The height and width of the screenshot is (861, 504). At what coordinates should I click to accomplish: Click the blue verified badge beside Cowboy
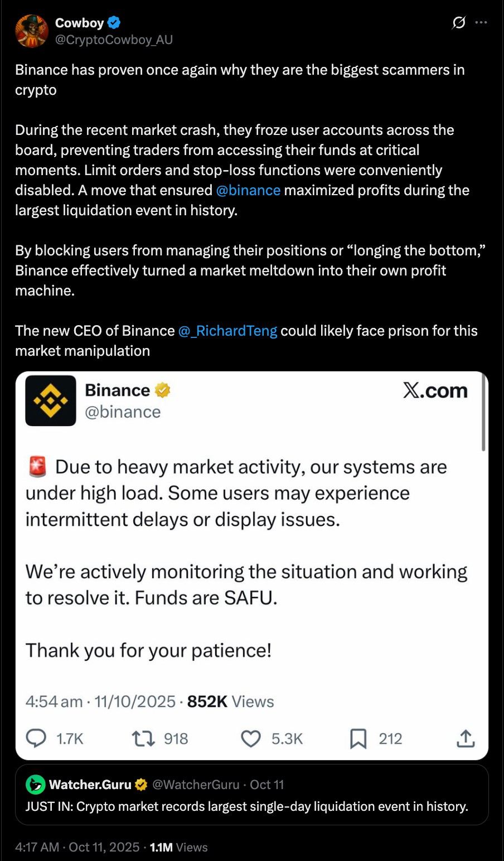point(114,23)
